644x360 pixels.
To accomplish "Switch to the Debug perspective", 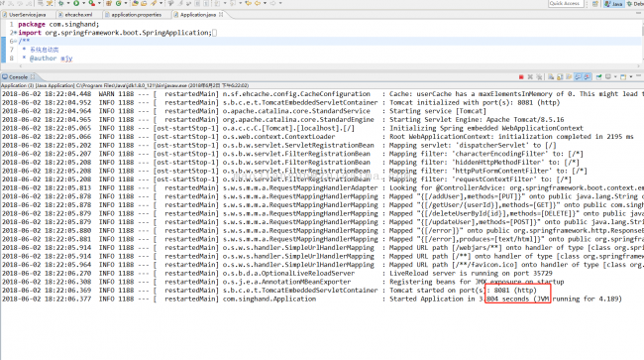I will coord(635,3).
